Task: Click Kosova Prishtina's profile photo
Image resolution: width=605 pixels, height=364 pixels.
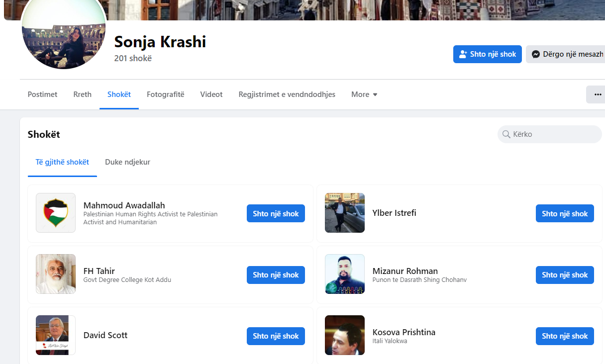Action: coord(345,335)
